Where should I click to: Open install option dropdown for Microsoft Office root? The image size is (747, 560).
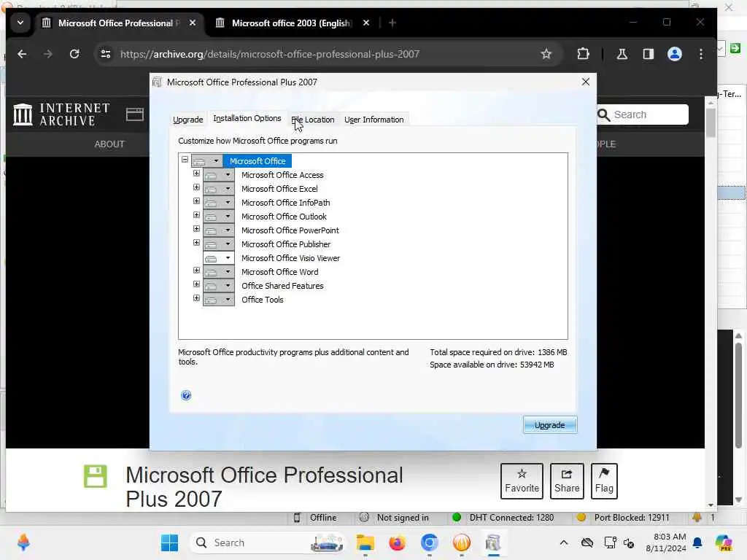click(206, 161)
